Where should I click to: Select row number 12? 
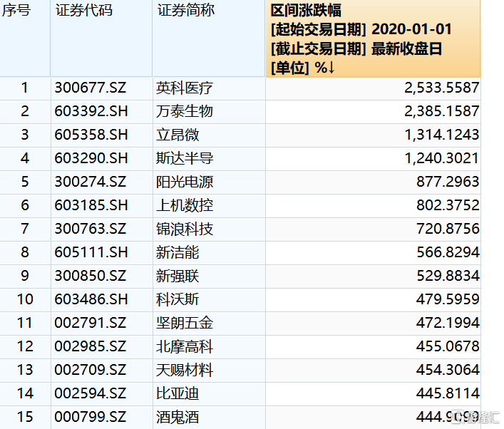coord(25,346)
